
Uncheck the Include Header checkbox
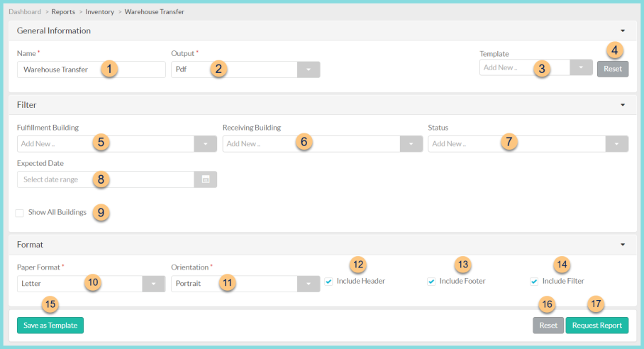tap(328, 281)
